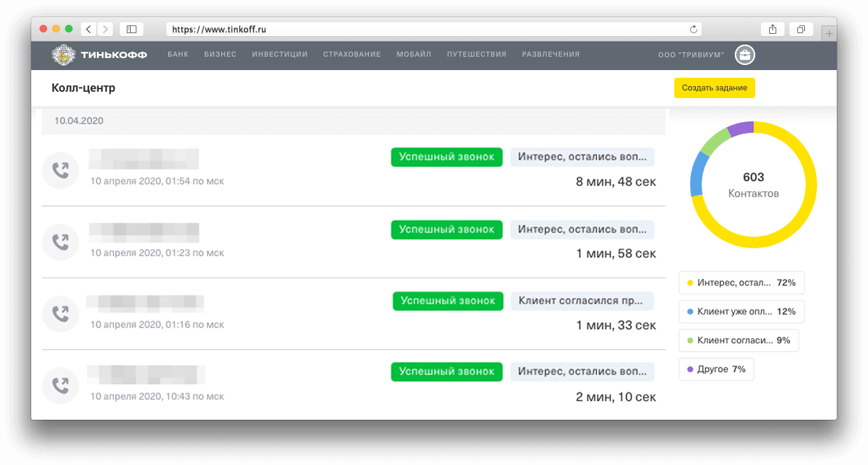This screenshot has width=868, height=465.
Task: Open the browser share button
Action: (772, 29)
